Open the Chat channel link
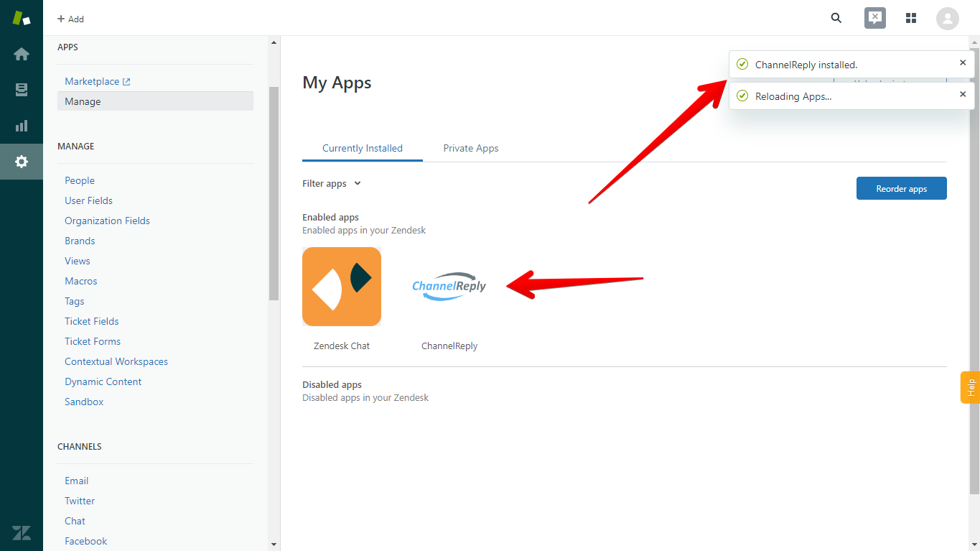 pyautogui.click(x=75, y=521)
